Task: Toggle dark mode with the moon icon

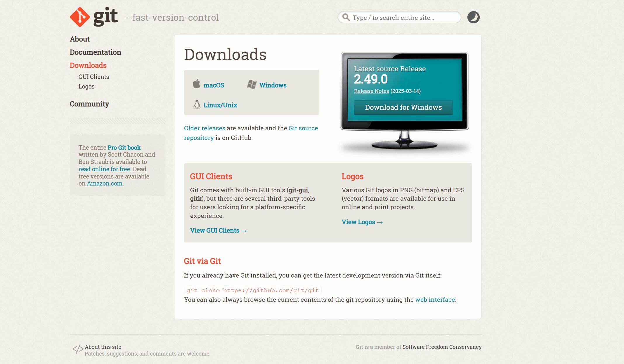Action: click(473, 17)
